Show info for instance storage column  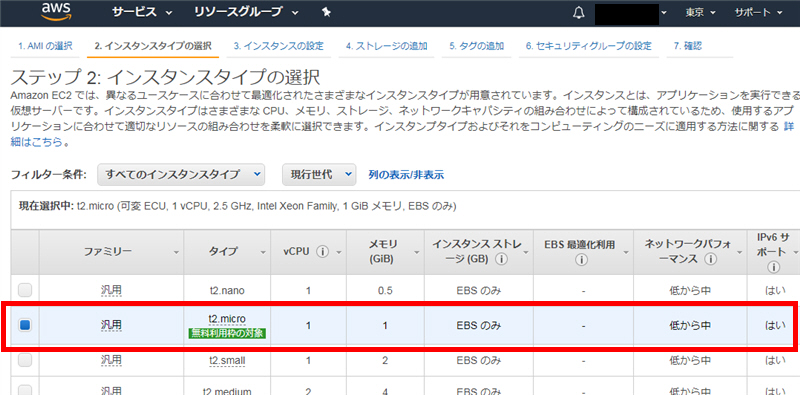click(x=501, y=259)
